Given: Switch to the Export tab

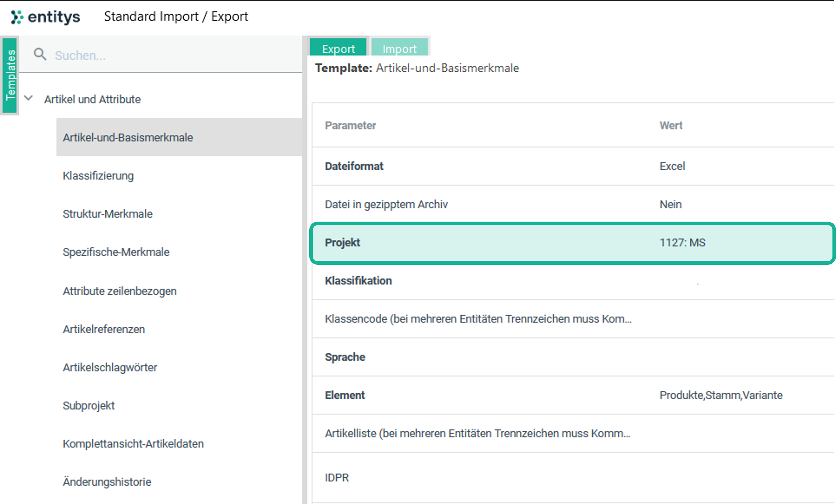Looking at the screenshot, I should [x=338, y=47].
